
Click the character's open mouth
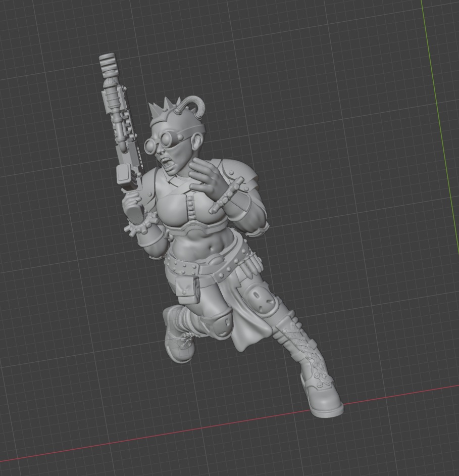pos(166,164)
